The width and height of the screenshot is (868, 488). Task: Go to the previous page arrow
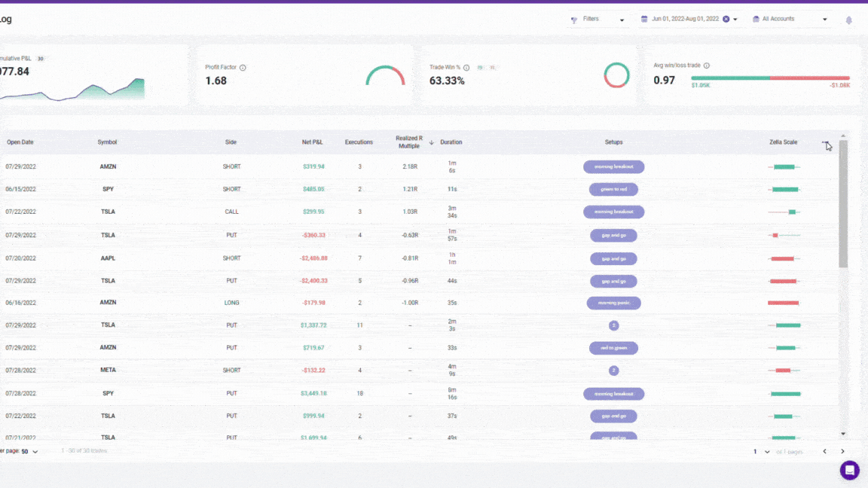click(x=824, y=451)
